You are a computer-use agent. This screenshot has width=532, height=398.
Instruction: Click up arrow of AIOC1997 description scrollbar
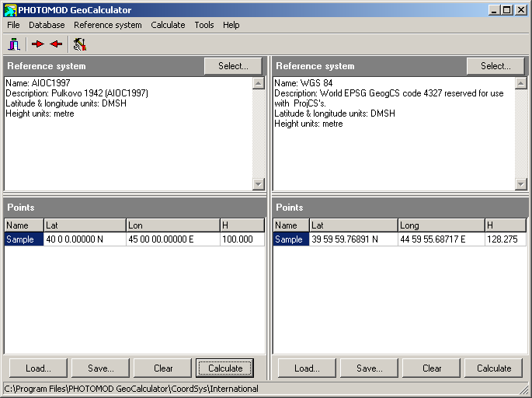click(259, 83)
